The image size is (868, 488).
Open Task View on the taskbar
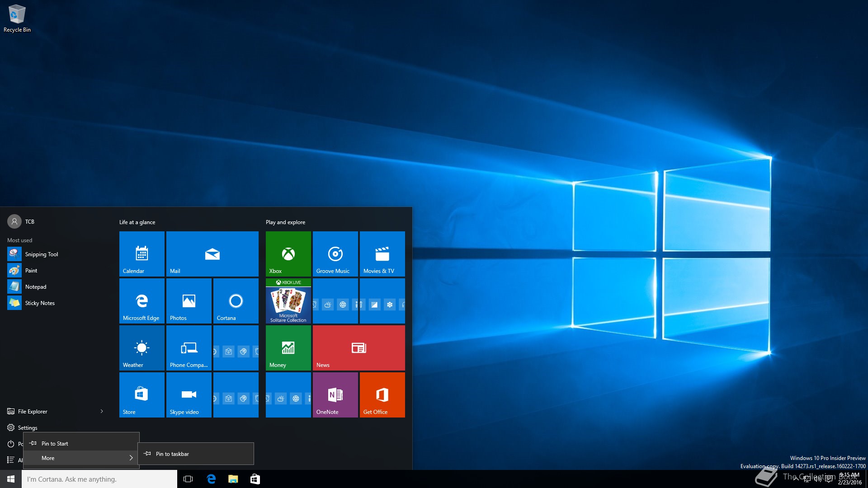[x=188, y=479]
